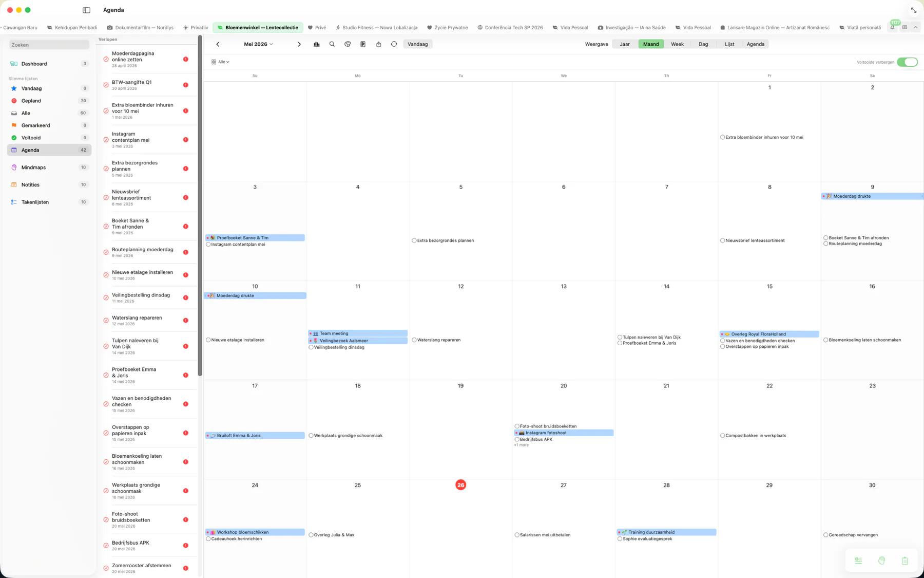Image resolution: width=924 pixels, height=578 pixels.
Task: Expand +1 more on May 20
Action: 521,445
